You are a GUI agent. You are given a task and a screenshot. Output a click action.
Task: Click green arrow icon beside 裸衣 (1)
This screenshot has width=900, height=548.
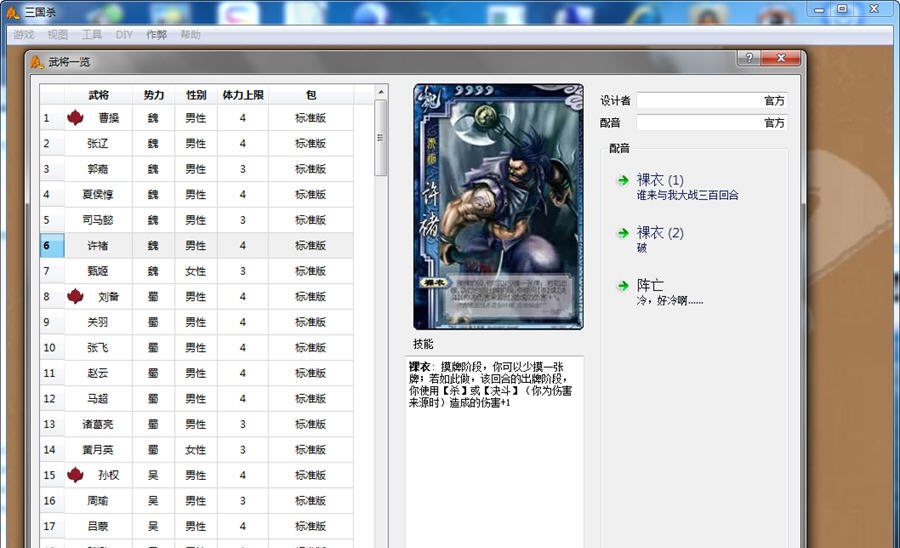tap(623, 181)
